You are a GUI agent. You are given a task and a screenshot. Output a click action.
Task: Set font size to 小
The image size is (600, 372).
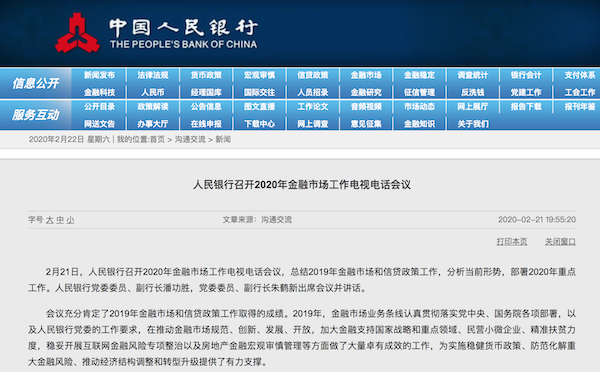coord(70,220)
